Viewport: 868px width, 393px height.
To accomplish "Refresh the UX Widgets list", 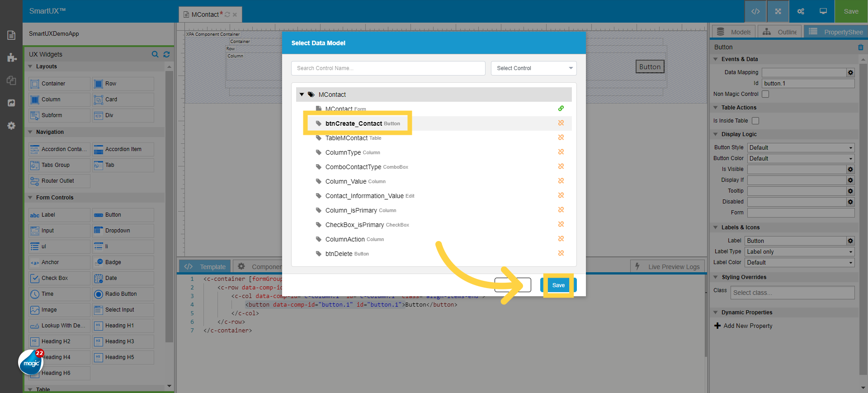I will pos(166,54).
